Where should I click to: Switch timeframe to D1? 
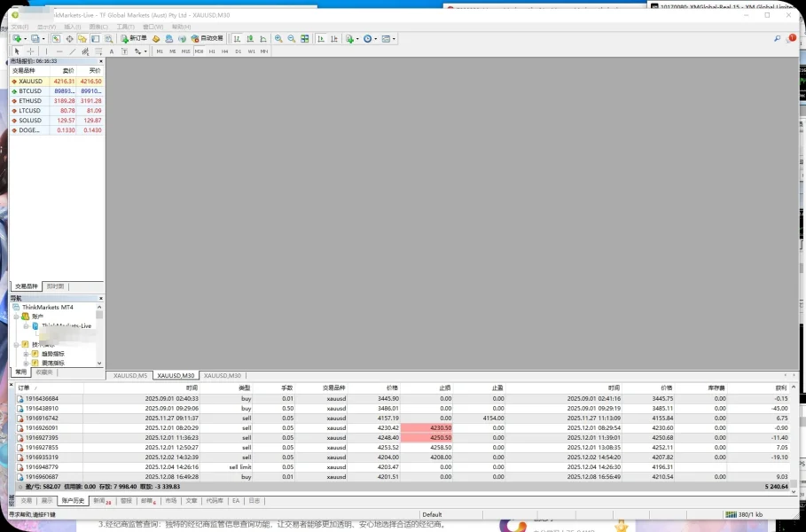(238, 51)
